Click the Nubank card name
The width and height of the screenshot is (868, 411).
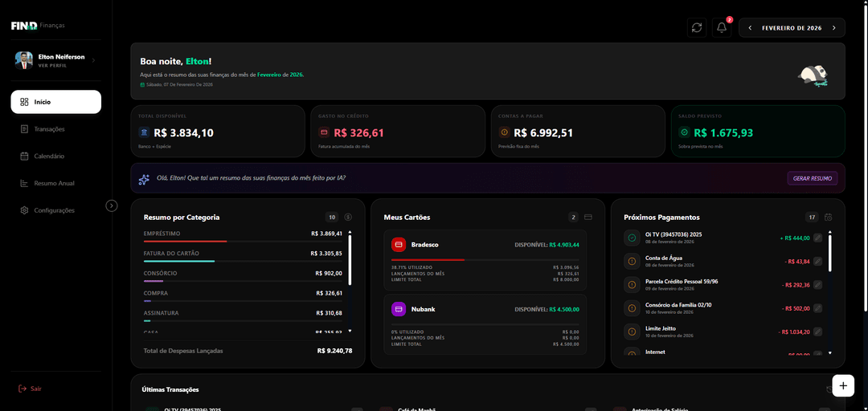click(x=423, y=309)
